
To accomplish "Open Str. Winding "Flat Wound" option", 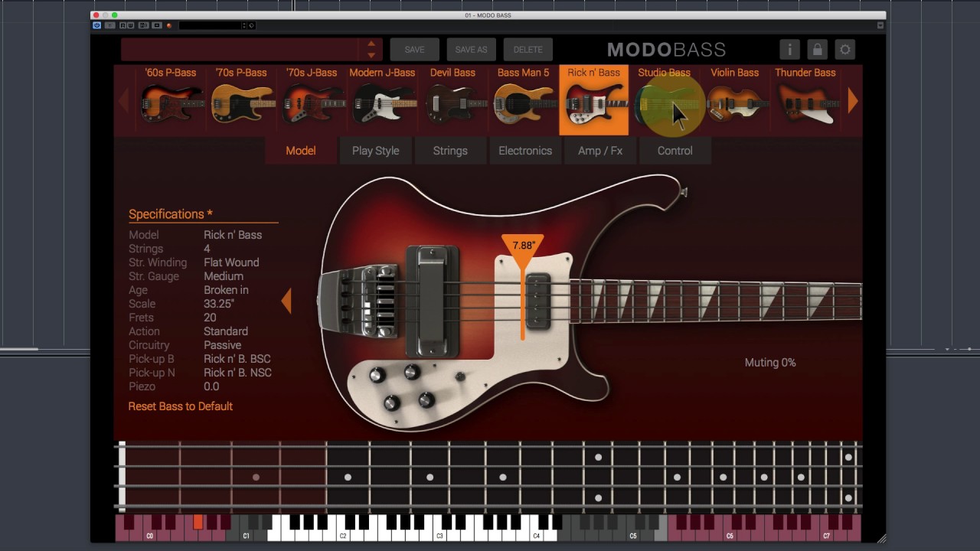I will 231,262.
